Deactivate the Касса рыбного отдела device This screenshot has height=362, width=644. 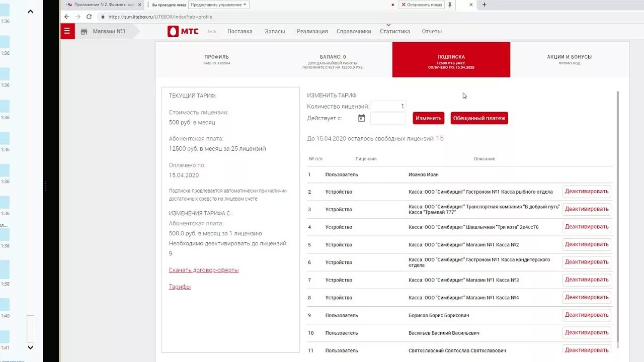(x=587, y=192)
